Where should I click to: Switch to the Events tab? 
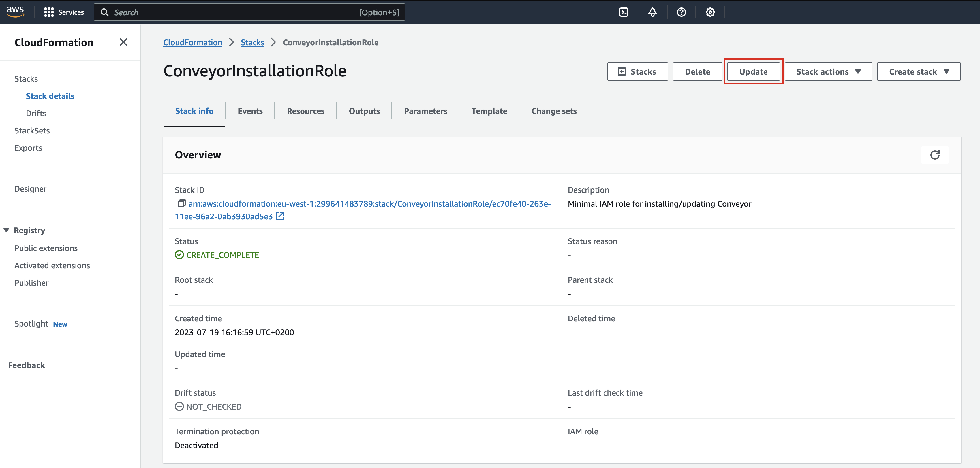pos(251,111)
